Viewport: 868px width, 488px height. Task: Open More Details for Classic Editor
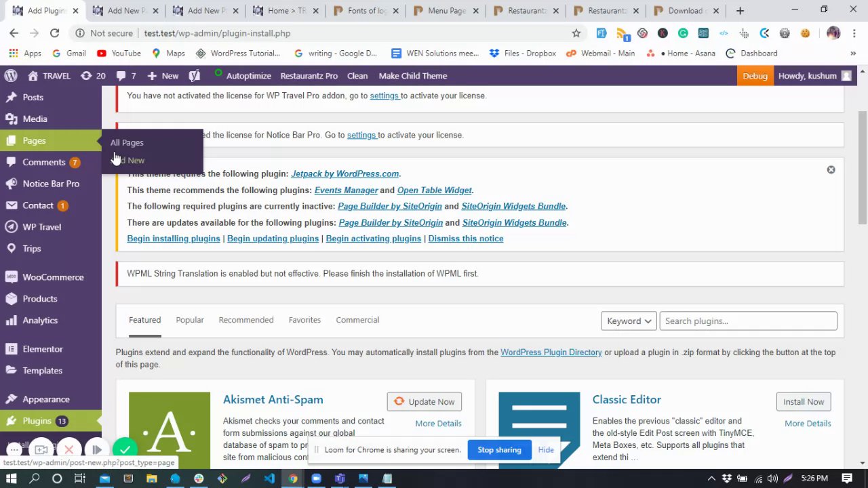coord(808,424)
